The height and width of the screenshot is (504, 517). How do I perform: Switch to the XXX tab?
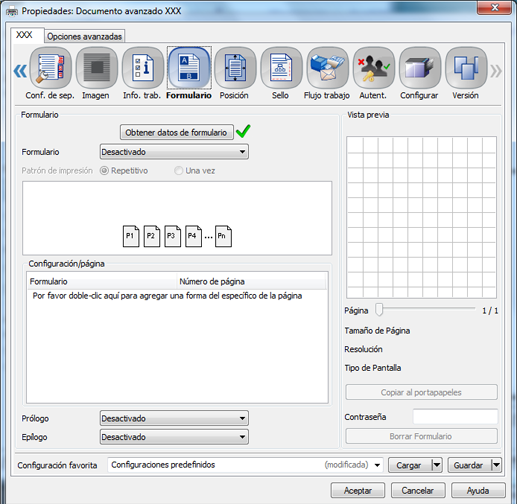click(25, 35)
